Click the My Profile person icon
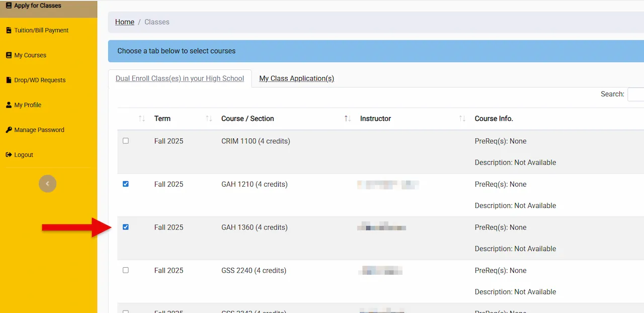 [8, 105]
